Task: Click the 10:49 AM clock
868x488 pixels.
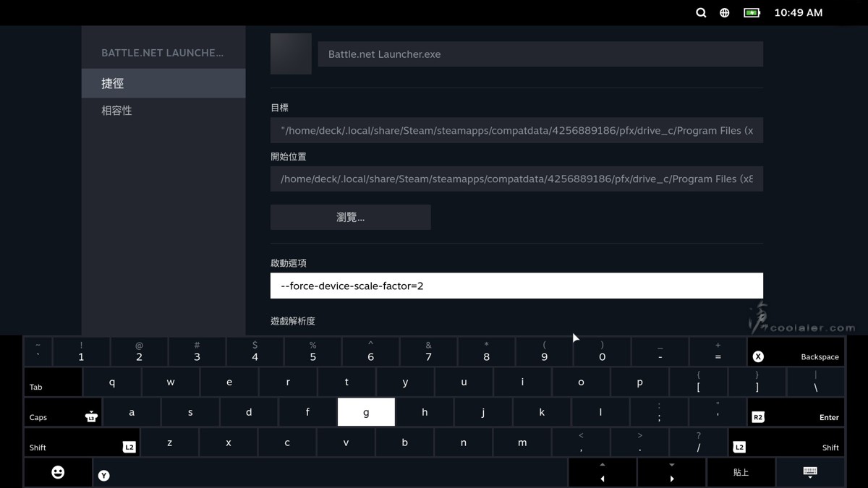Action: [x=798, y=12]
